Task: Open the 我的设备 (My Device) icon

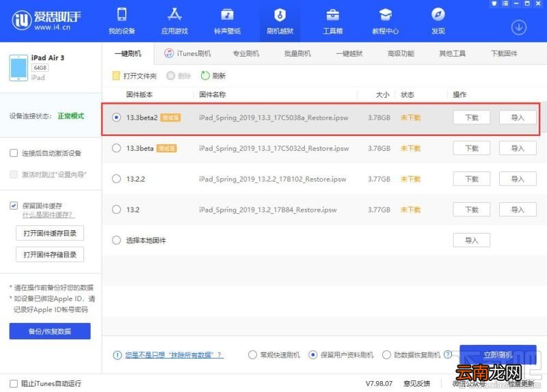Action: pyautogui.click(x=122, y=21)
